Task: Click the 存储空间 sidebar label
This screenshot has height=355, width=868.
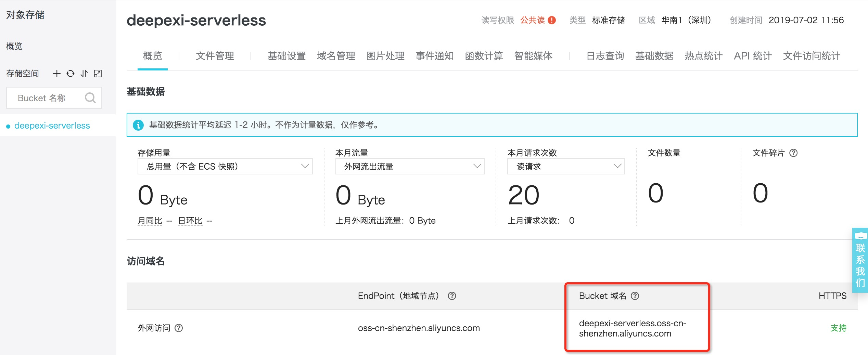Action: [x=23, y=74]
